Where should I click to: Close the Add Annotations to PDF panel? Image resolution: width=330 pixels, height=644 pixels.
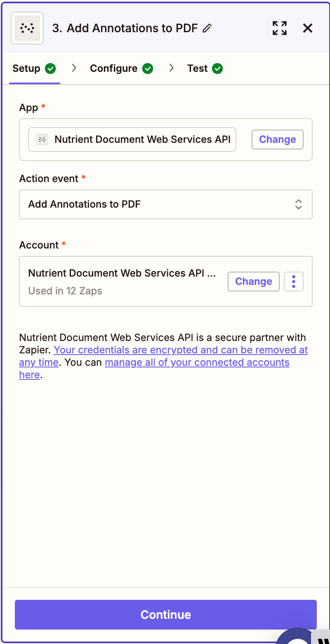(x=307, y=28)
